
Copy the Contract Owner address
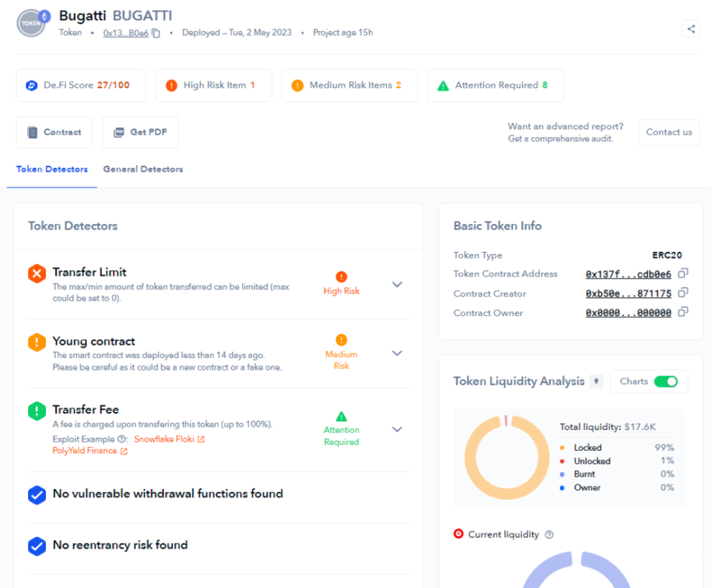click(683, 312)
